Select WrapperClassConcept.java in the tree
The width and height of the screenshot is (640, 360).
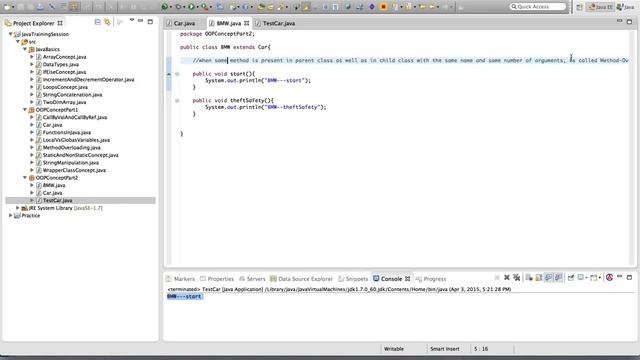coord(74,170)
